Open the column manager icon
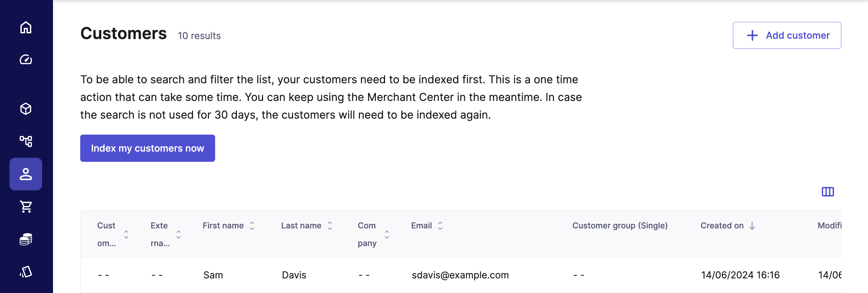This screenshot has height=293, width=868. point(828,192)
